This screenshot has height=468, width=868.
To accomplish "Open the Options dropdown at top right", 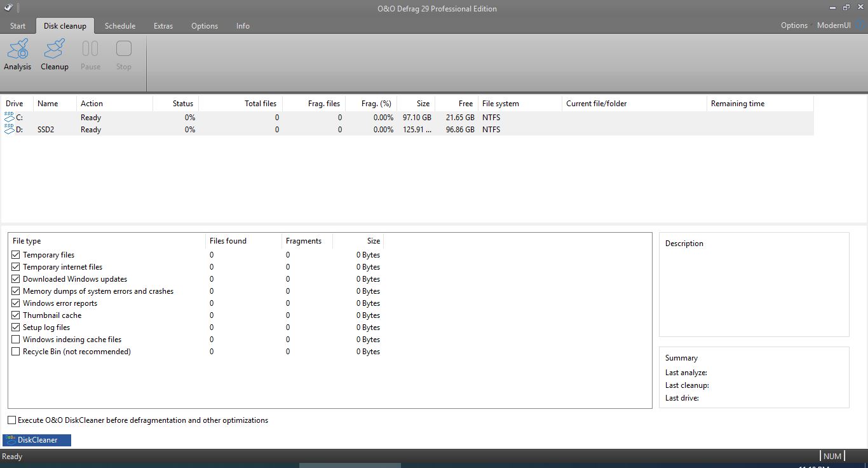I will click(x=796, y=25).
